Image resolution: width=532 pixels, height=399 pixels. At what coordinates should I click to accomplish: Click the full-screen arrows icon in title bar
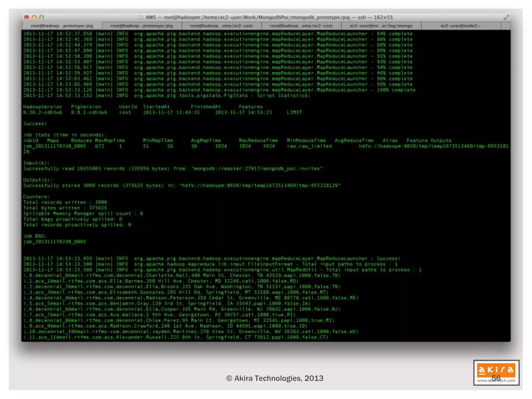506,17
